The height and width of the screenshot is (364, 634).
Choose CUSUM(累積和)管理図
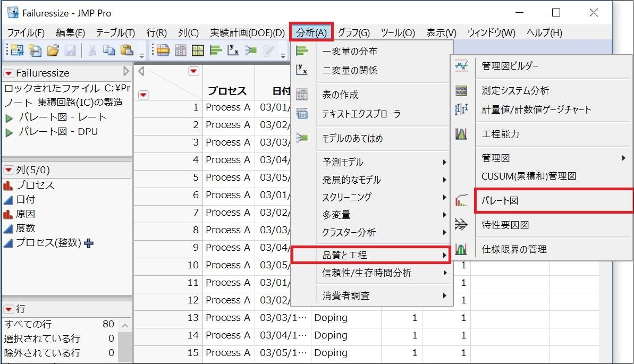(x=528, y=176)
